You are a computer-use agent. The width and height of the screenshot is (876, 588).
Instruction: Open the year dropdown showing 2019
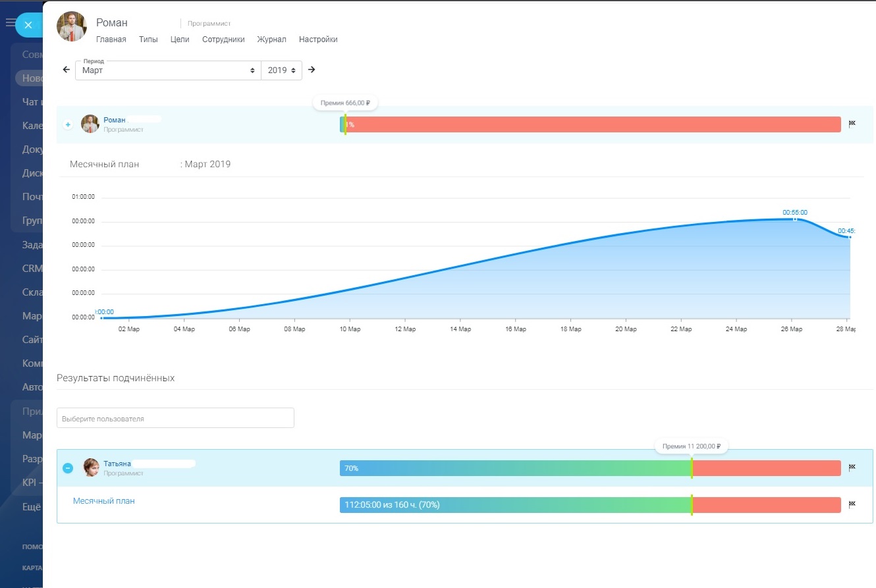pyautogui.click(x=281, y=70)
